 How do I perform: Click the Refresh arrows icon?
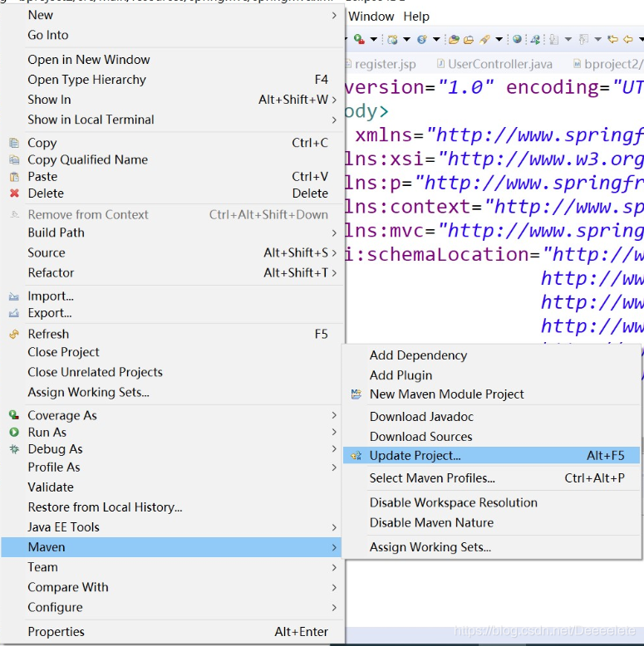tap(14, 334)
